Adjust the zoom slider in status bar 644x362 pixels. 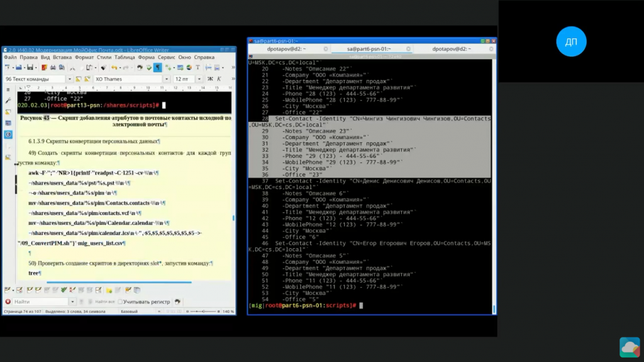coord(203,312)
